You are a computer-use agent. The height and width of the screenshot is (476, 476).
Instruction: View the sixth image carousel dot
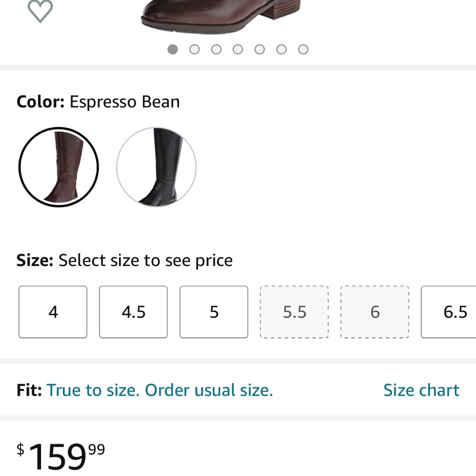pyautogui.click(x=281, y=49)
